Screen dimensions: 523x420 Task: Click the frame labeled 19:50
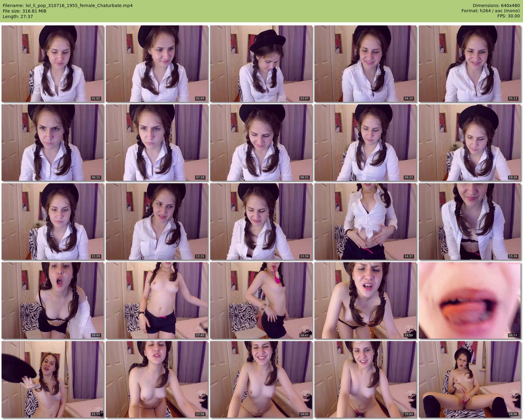[365, 300]
